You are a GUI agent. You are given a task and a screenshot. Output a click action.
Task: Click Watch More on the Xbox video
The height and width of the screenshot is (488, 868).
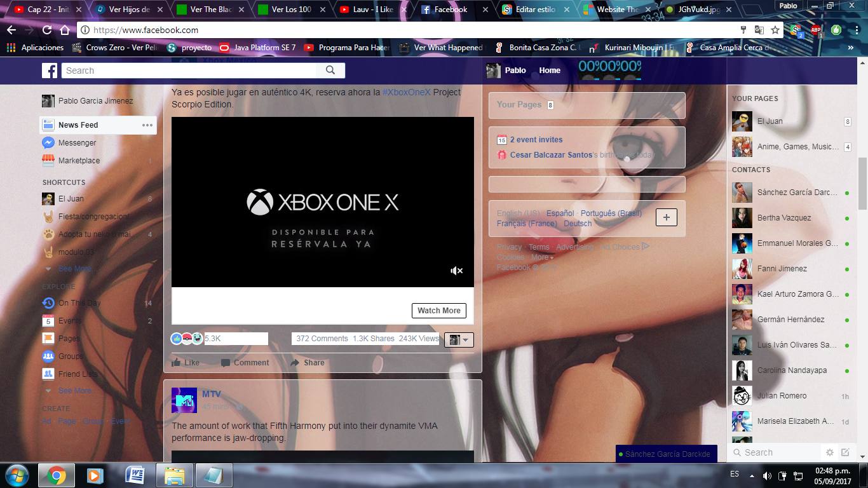coord(439,311)
